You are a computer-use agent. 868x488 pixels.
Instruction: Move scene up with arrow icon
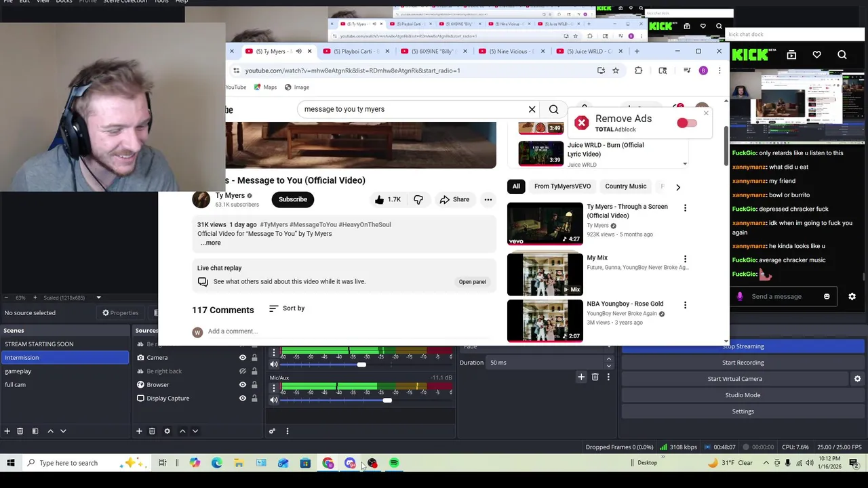pyautogui.click(x=50, y=431)
